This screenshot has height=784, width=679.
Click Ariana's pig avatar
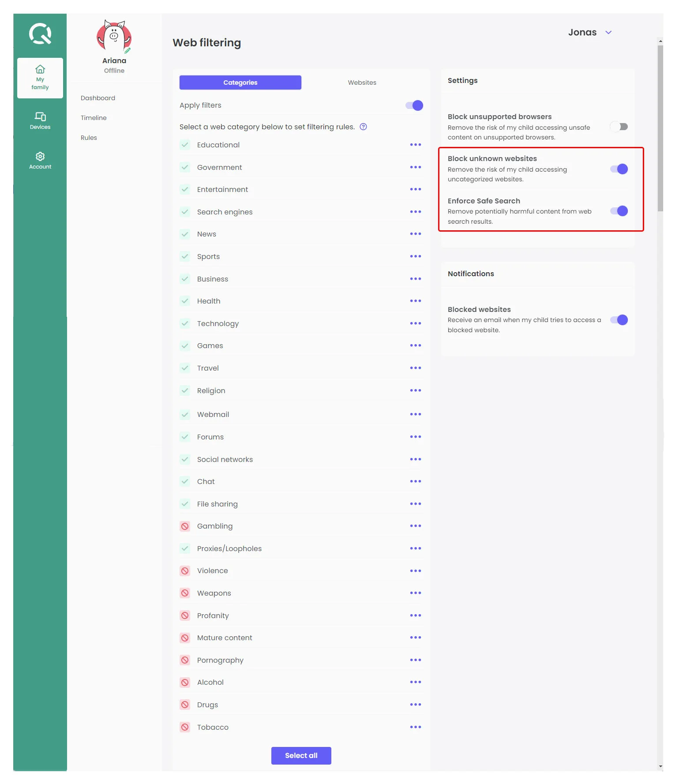point(114,37)
